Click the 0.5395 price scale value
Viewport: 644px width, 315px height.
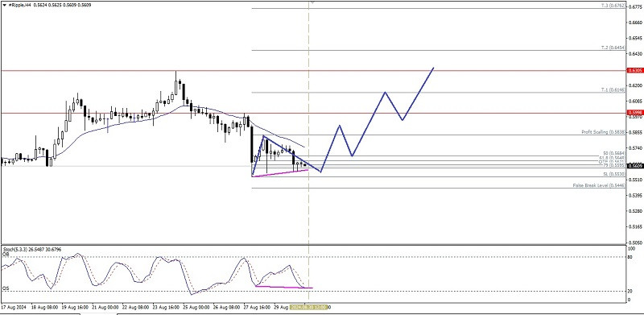click(x=635, y=195)
